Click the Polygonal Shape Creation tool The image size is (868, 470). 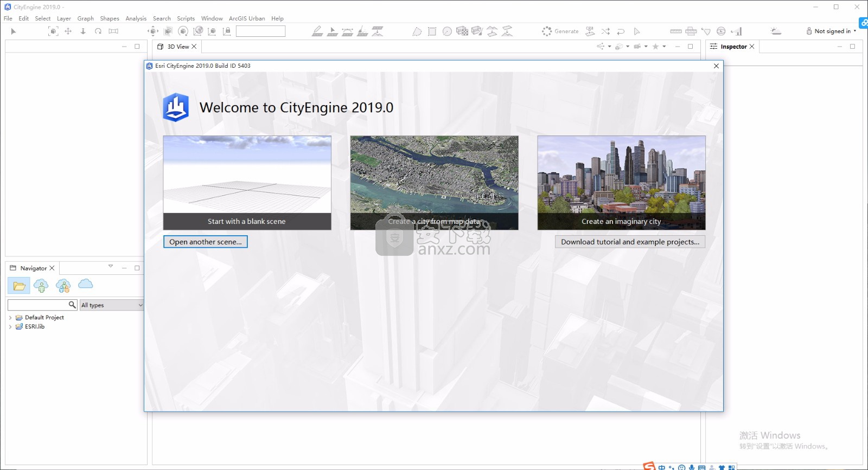[x=417, y=31]
